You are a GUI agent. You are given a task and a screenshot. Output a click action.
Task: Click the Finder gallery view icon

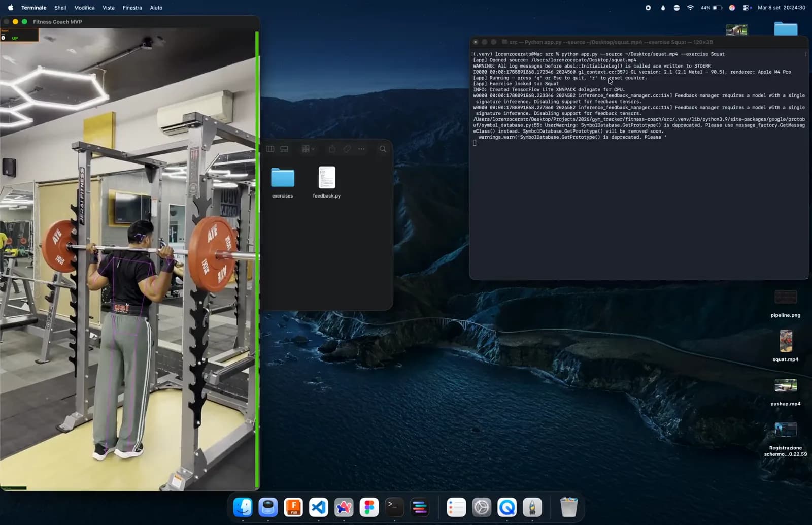284,149
